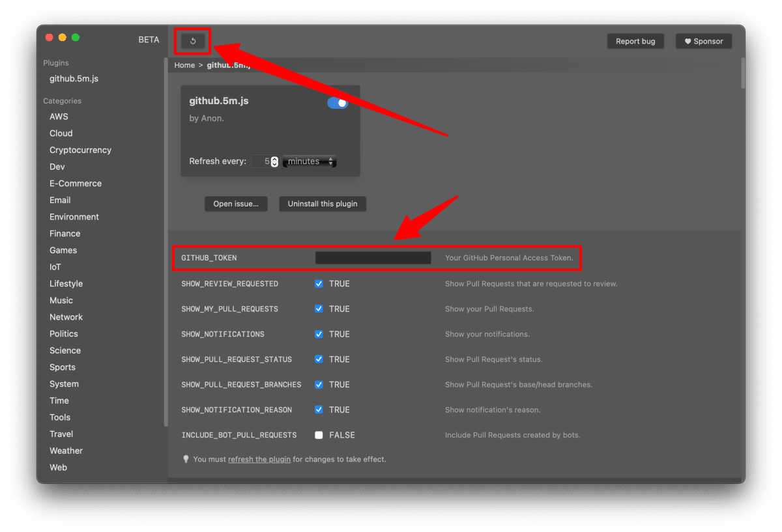Click the BETA label

pos(149,40)
